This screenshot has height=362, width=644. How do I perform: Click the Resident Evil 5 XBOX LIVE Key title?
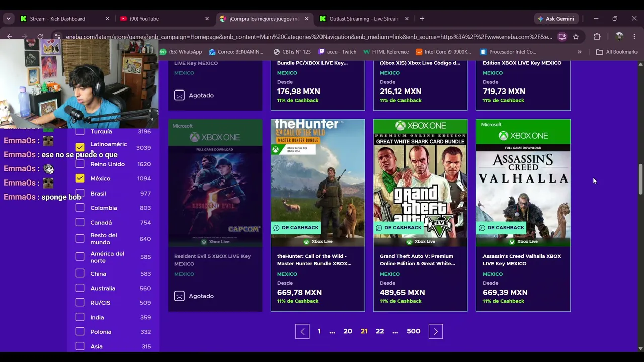(212, 260)
